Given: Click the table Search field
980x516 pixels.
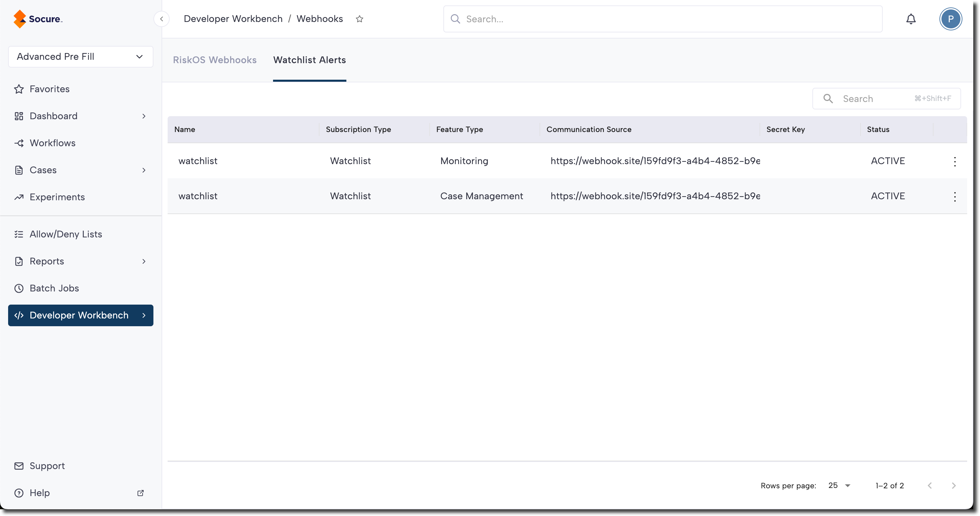Looking at the screenshot, I should pyautogui.click(x=875, y=99).
